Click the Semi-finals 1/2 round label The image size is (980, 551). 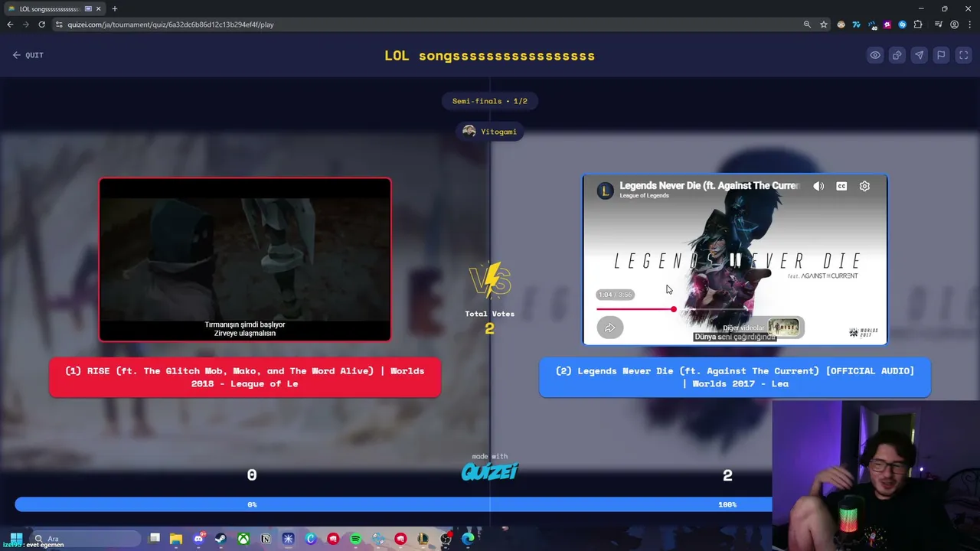click(490, 101)
